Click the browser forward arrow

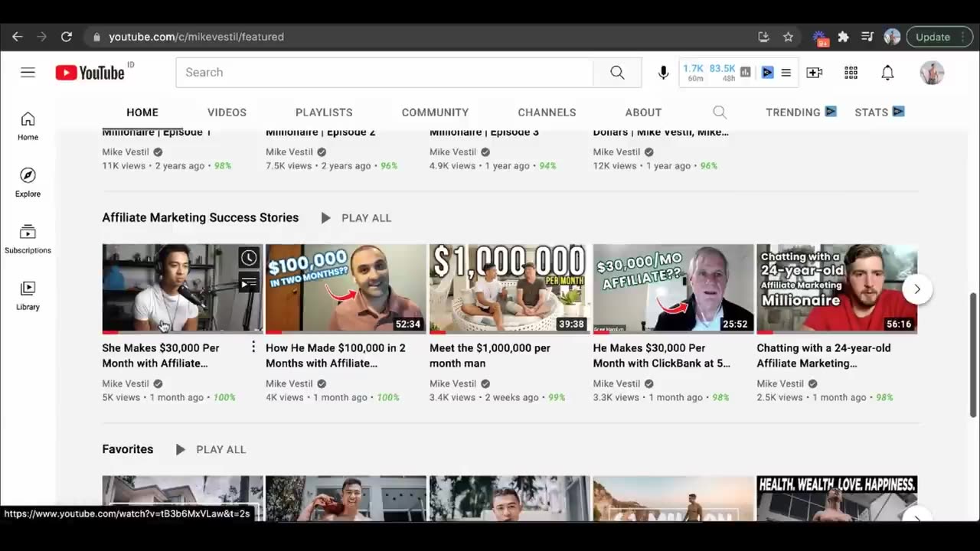pos(41,37)
